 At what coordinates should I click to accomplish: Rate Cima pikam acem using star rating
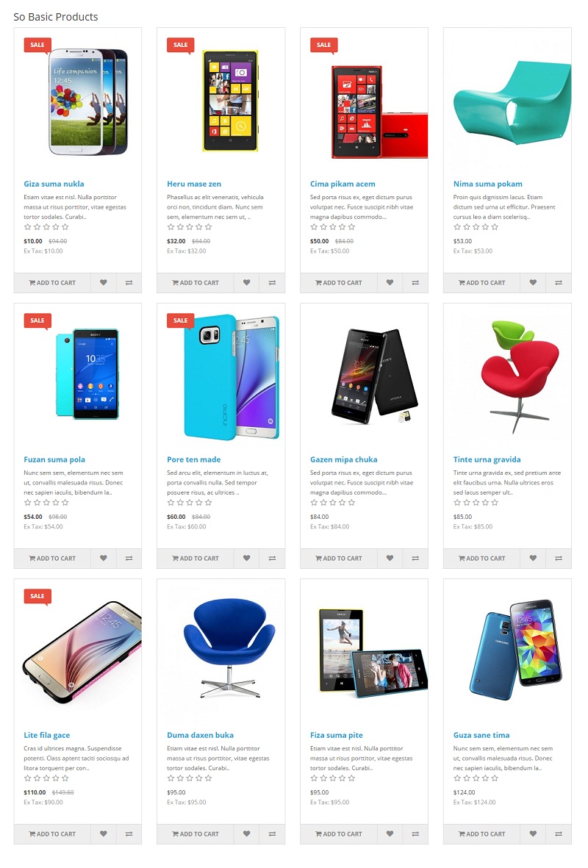point(333,227)
